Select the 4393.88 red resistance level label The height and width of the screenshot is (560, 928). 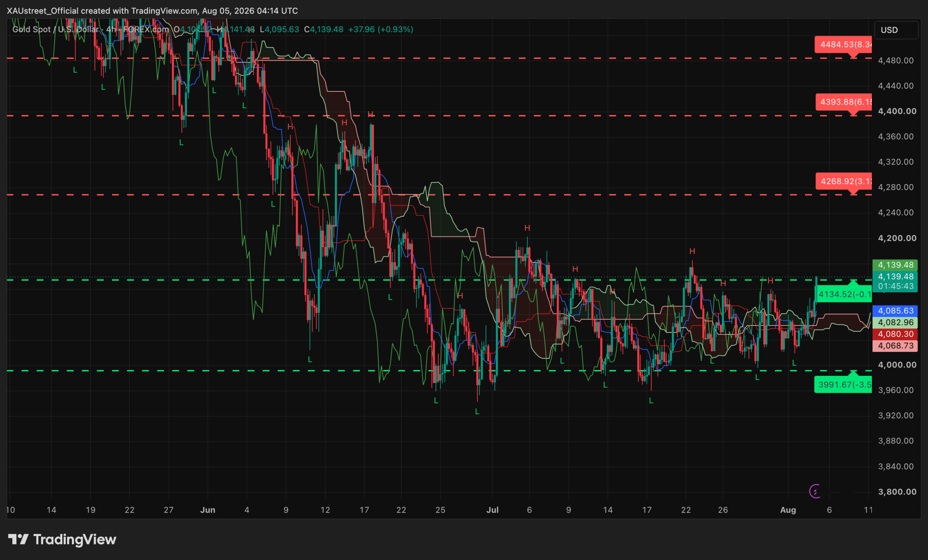click(844, 102)
